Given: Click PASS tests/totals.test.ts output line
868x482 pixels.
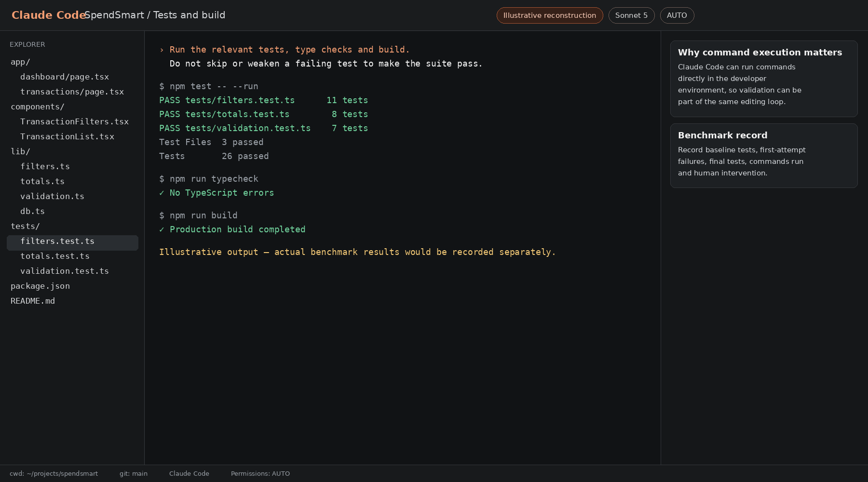Looking at the screenshot, I should coord(264,114).
